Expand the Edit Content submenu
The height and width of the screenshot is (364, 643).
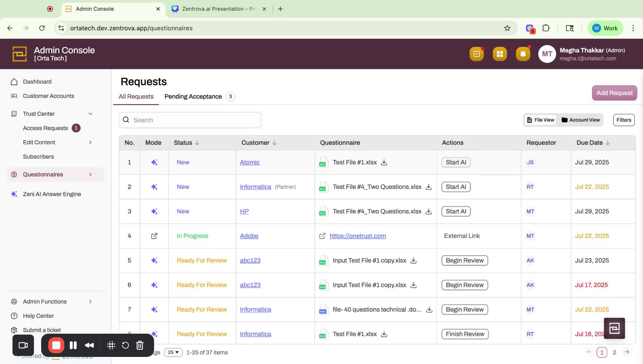(90, 143)
